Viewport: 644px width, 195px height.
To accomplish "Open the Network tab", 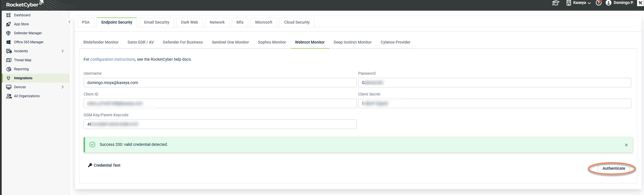I will 217,22.
